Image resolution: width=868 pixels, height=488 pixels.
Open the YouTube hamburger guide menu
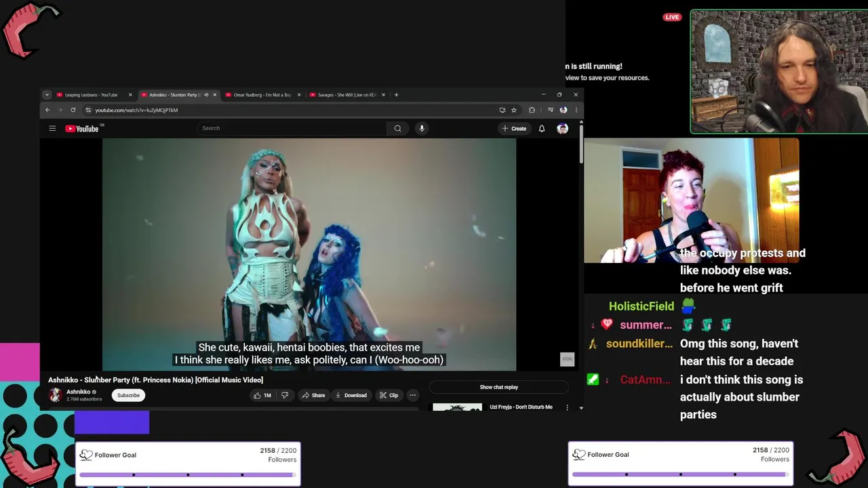point(52,128)
